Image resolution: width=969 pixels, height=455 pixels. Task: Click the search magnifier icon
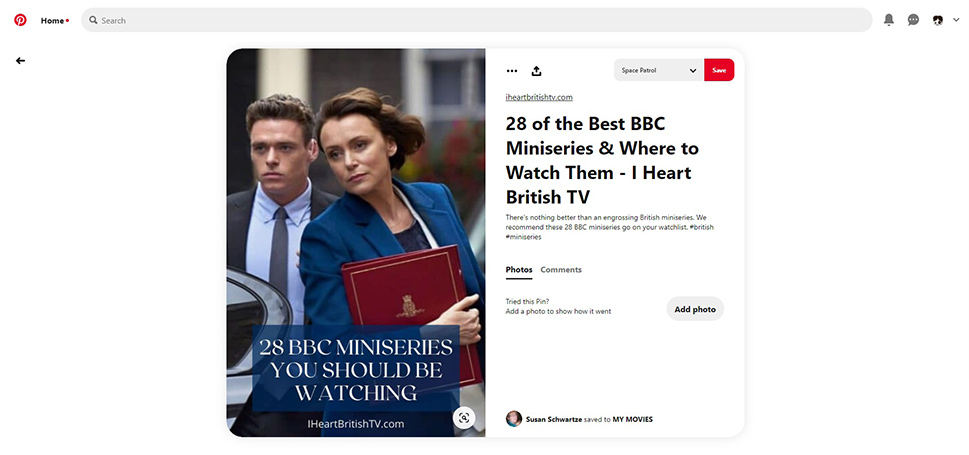click(93, 20)
